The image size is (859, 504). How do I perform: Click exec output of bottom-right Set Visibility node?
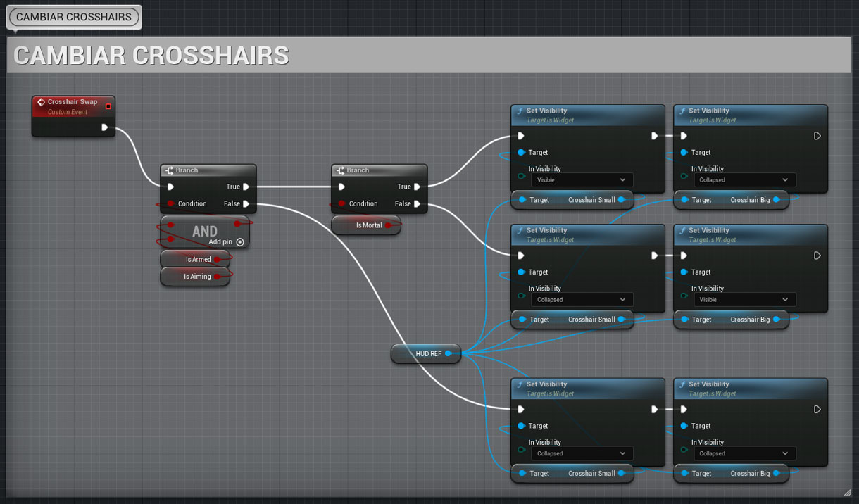click(817, 410)
